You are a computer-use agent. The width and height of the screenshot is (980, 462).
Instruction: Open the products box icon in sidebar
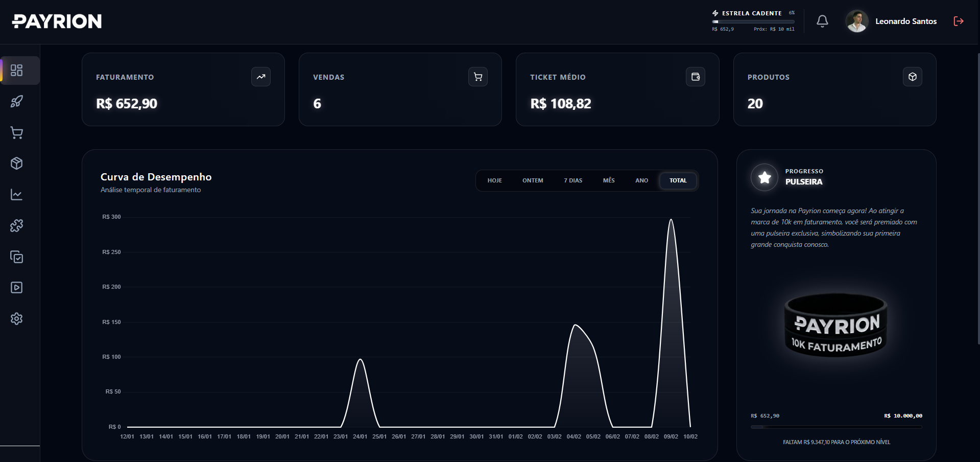tap(17, 163)
